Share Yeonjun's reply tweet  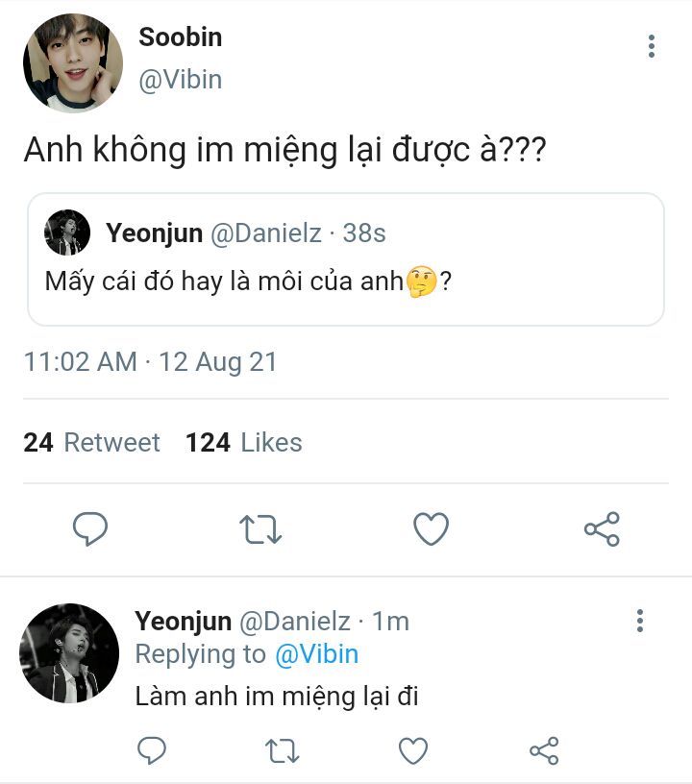[x=544, y=749]
